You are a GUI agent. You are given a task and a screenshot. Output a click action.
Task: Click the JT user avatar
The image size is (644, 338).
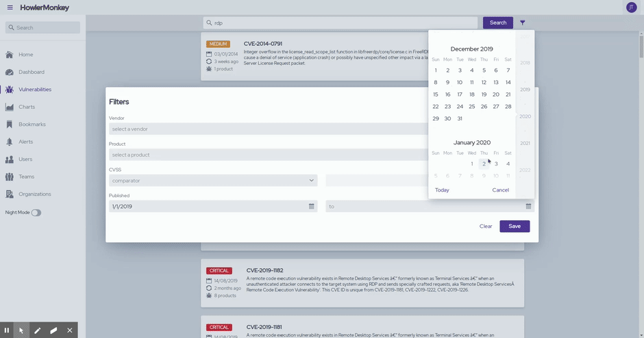[631, 8]
